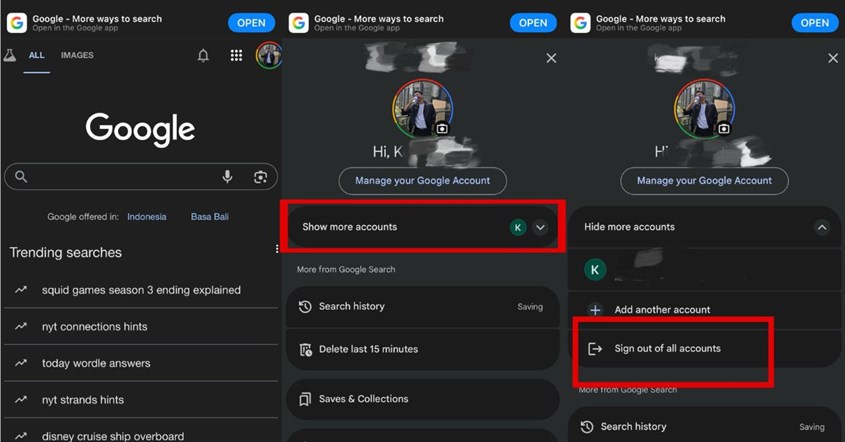This screenshot has width=845, height=442.
Task: Switch language to Indonesia
Action: (x=147, y=217)
